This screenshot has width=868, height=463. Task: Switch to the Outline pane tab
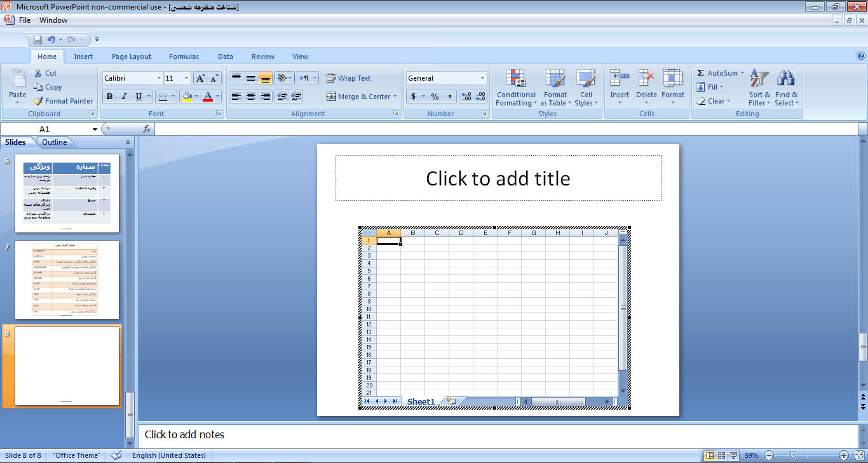55,142
